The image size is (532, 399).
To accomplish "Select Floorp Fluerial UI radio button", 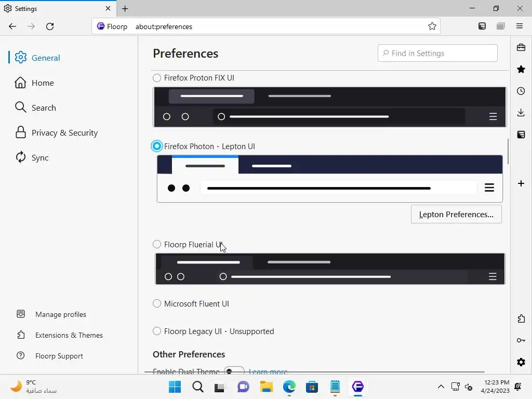I will point(157,244).
